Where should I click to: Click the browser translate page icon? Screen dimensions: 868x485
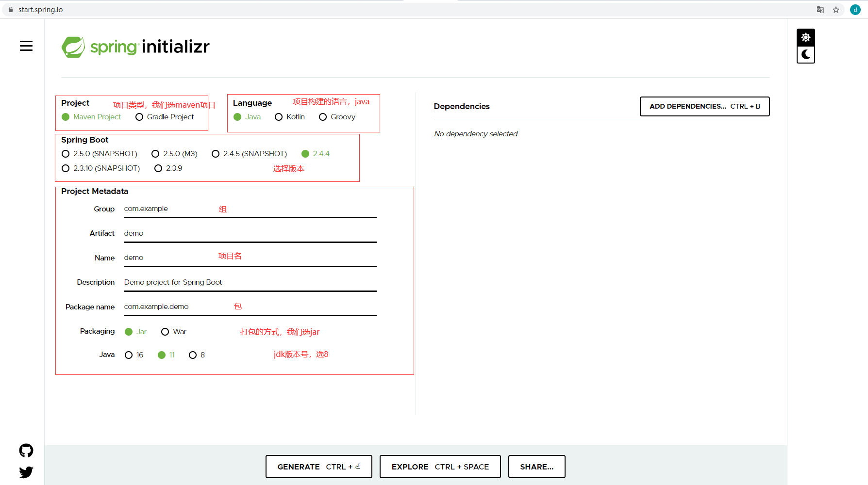pyautogui.click(x=820, y=10)
